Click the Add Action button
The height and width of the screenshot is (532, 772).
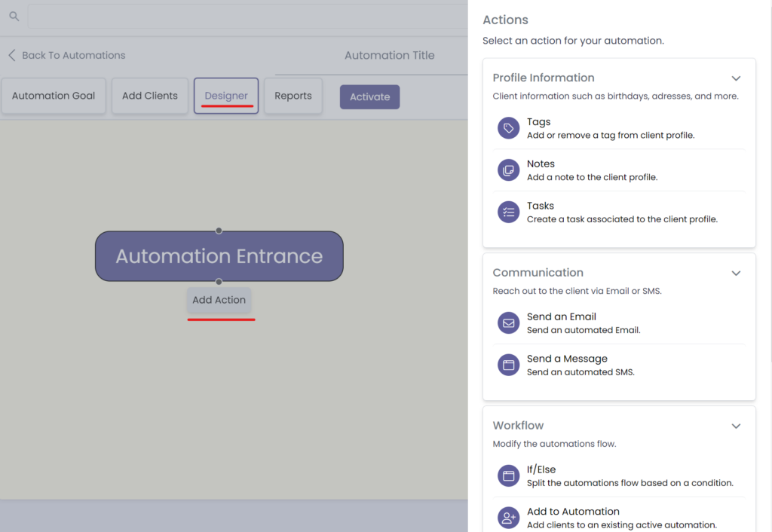219,300
